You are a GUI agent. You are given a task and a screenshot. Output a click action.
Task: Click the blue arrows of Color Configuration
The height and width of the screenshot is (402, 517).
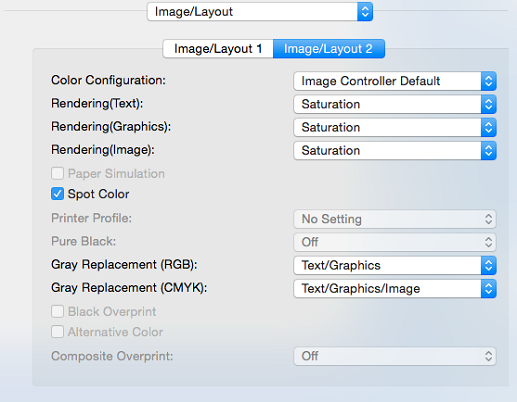click(488, 81)
